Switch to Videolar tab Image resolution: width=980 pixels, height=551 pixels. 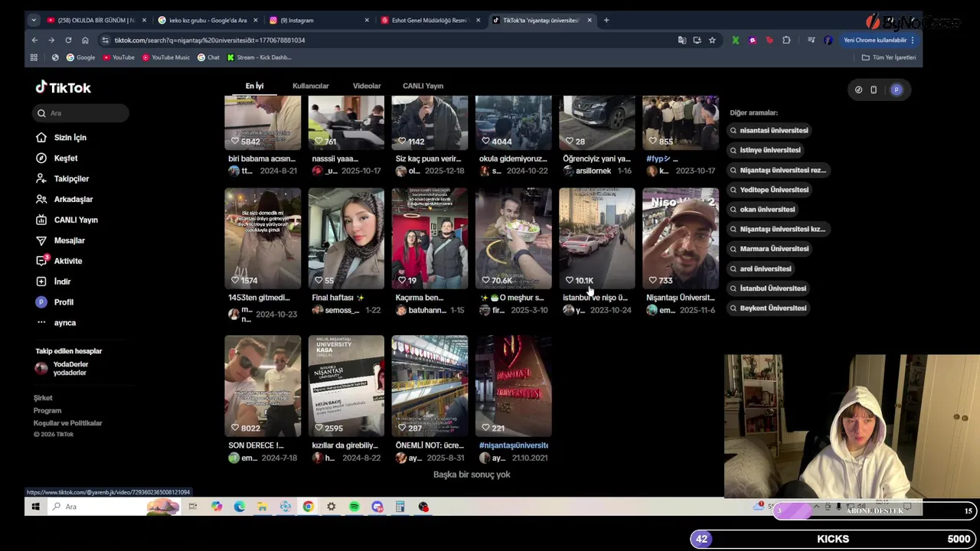(x=367, y=86)
